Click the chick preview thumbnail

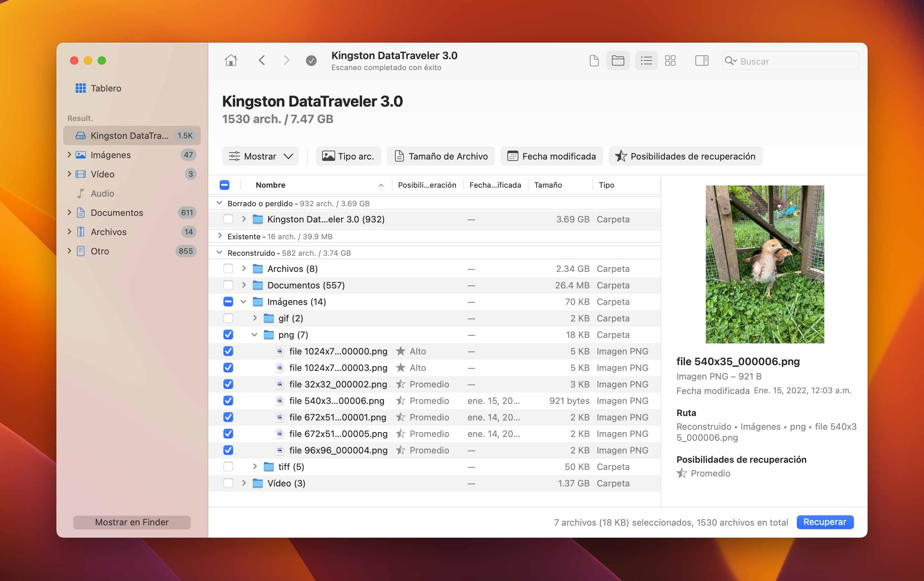[x=764, y=264]
